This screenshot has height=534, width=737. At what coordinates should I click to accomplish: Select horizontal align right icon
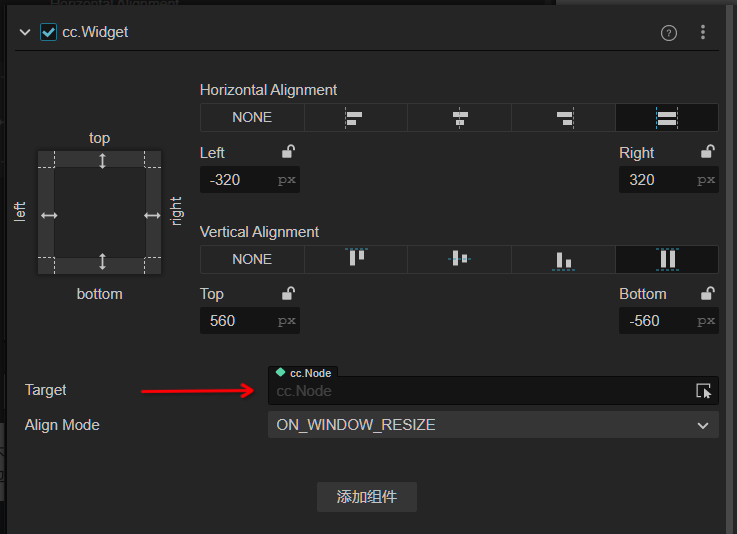pyautogui.click(x=564, y=118)
